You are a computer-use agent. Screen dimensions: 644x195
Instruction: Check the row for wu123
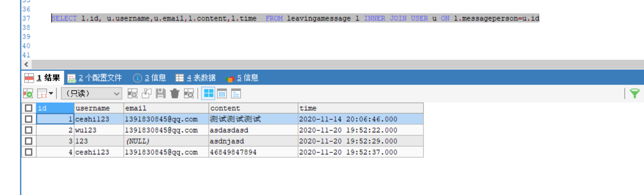click(29, 130)
